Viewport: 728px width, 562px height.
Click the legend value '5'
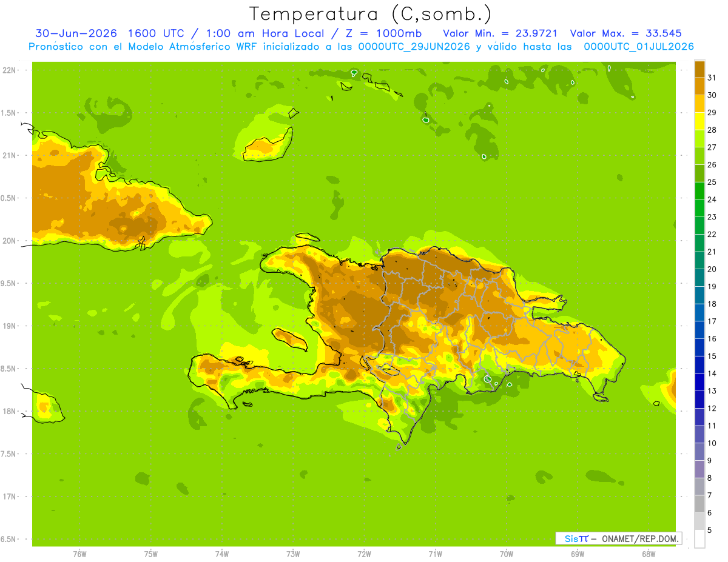coord(710,530)
